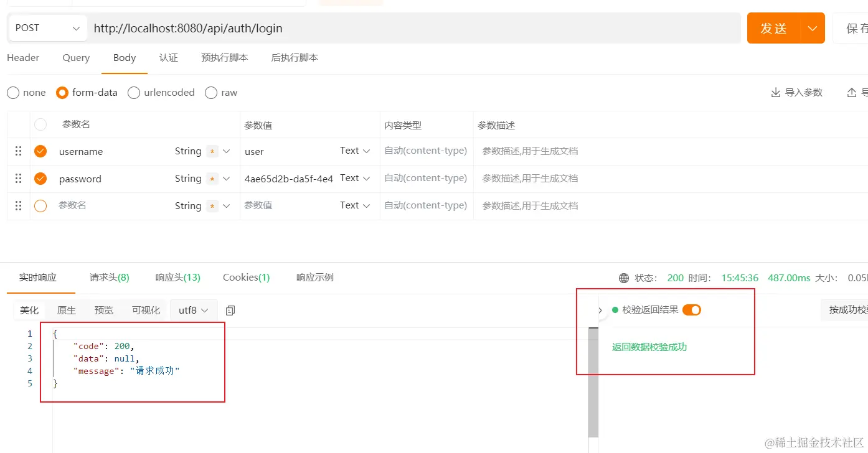Open the 预执行脚本 tab
Image resolution: width=868 pixels, height=453 pixels.
224,58
